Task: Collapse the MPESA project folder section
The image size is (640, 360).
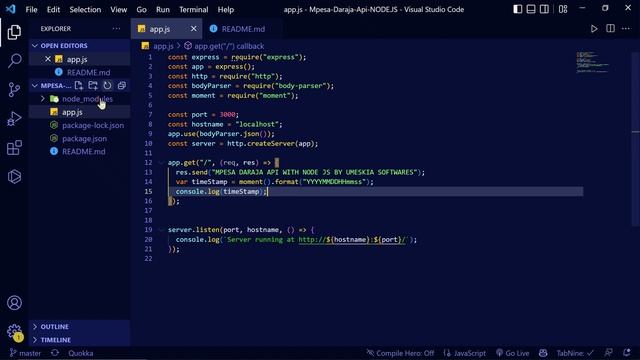Action: coord(35,86)
